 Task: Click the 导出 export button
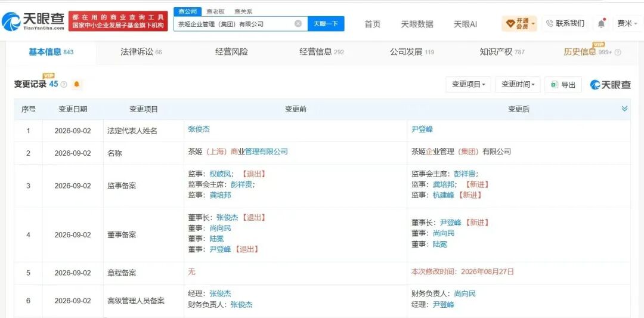[x=563, y=85]
